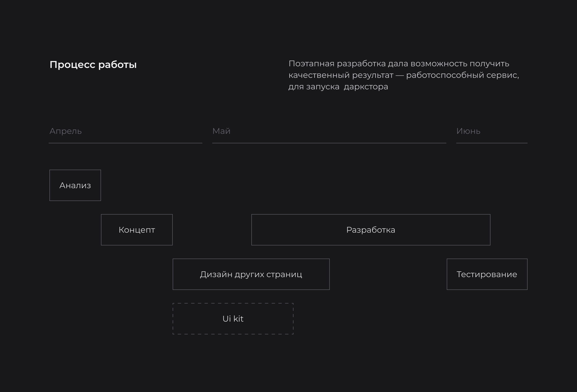
Task: Click the Анализ stage box
Action: click(75, 185)
